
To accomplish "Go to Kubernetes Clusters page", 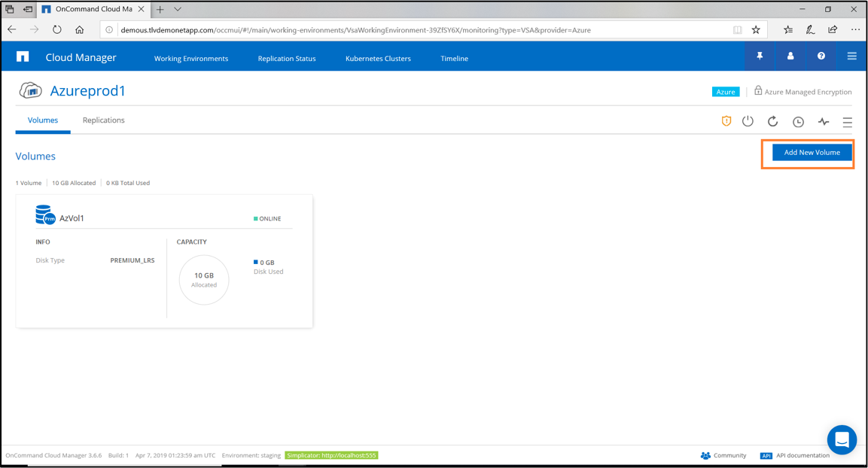I will pos(378,59).
